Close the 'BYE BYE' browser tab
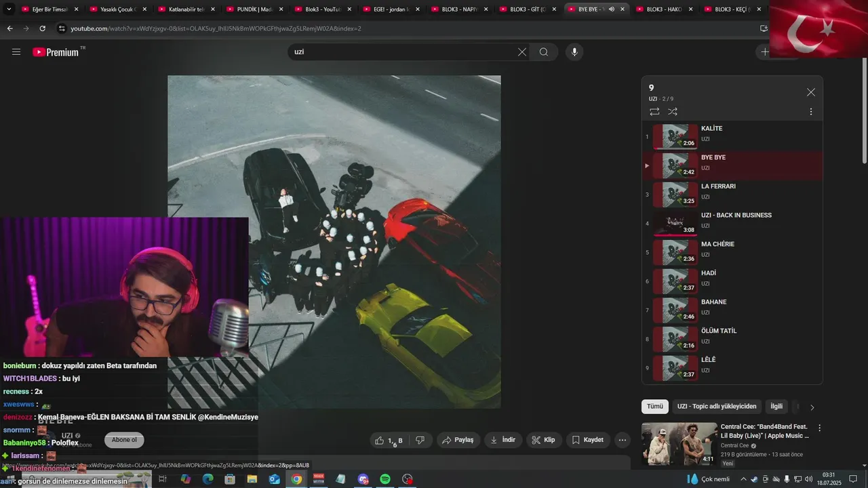Image resolution: width=868 pixels, height=488 pixels. point(623,9)
